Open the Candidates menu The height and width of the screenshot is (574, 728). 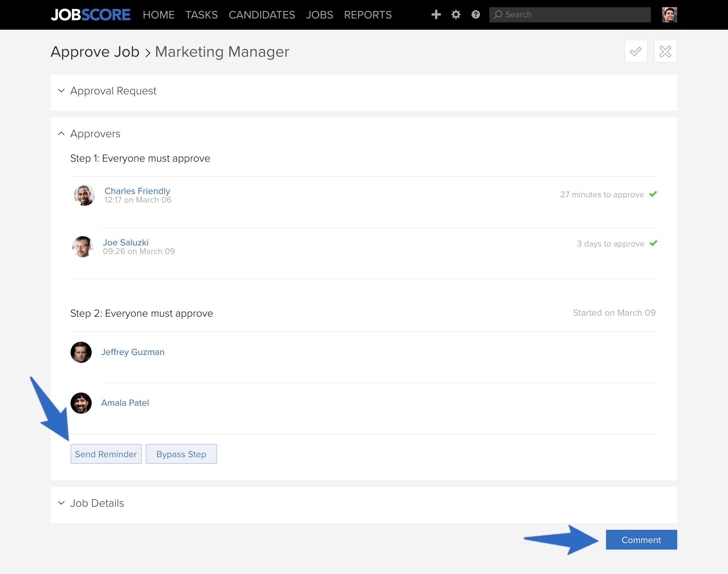[x=262, y=15]
